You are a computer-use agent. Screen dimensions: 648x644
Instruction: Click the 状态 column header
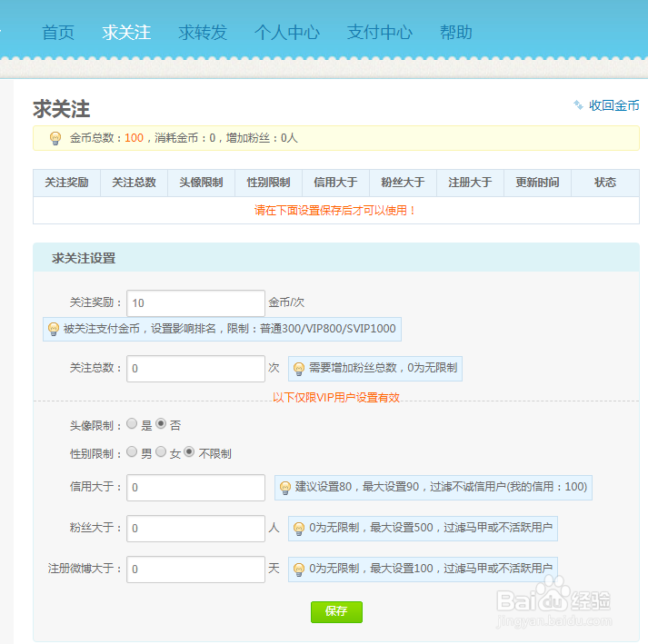click(605, 183)
